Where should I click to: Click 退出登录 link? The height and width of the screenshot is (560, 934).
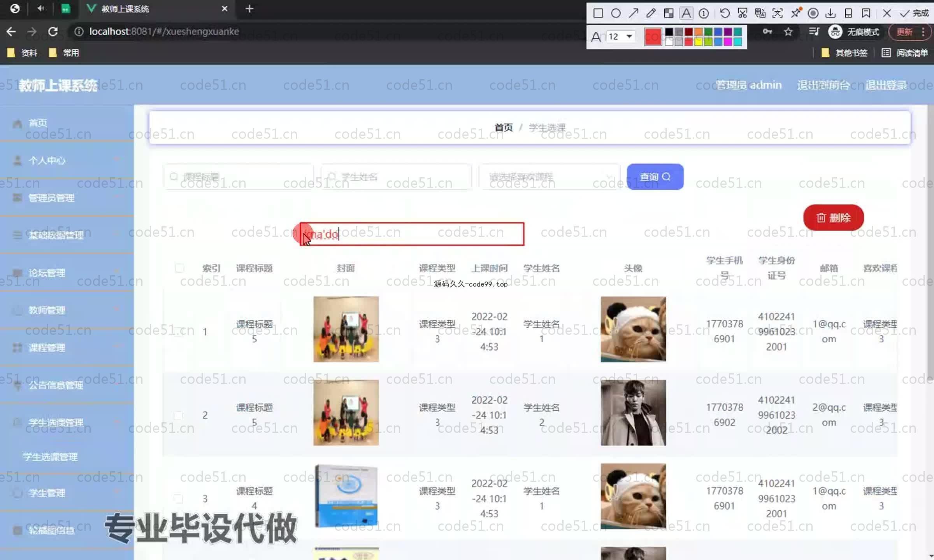pyautogui.click(x=886, y=85)
